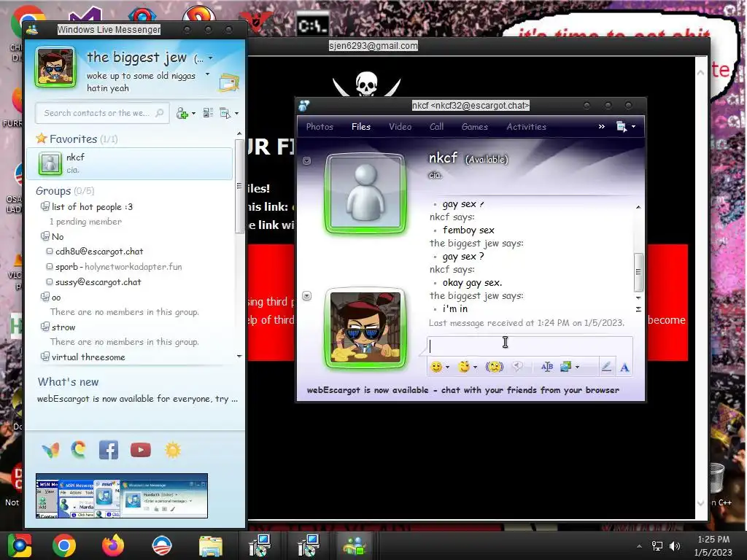Click your own avatar in Messenger header
747x560 pixels.
point(55,67)
